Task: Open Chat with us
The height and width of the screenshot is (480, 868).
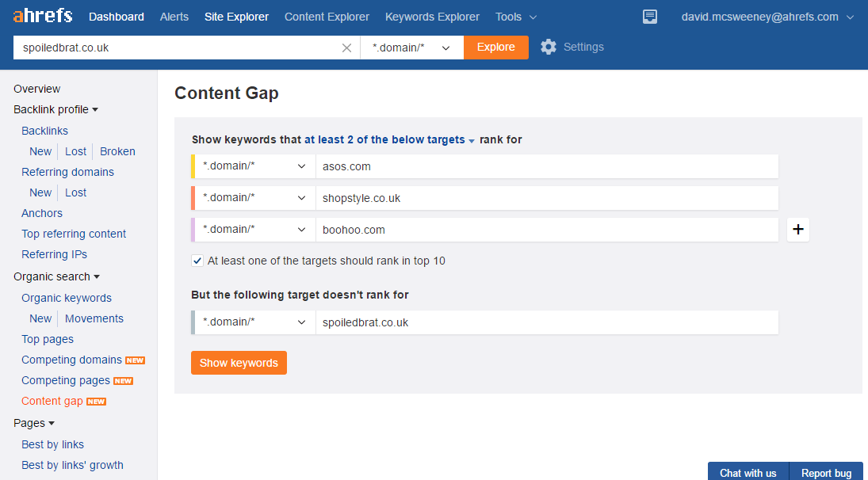Action: tap(748, 473)
